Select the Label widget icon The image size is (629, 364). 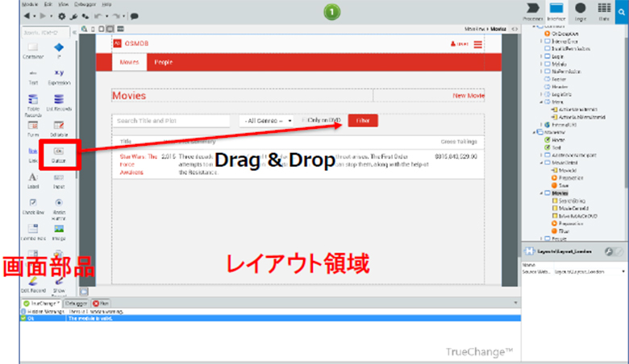click(x=33, y=177)
